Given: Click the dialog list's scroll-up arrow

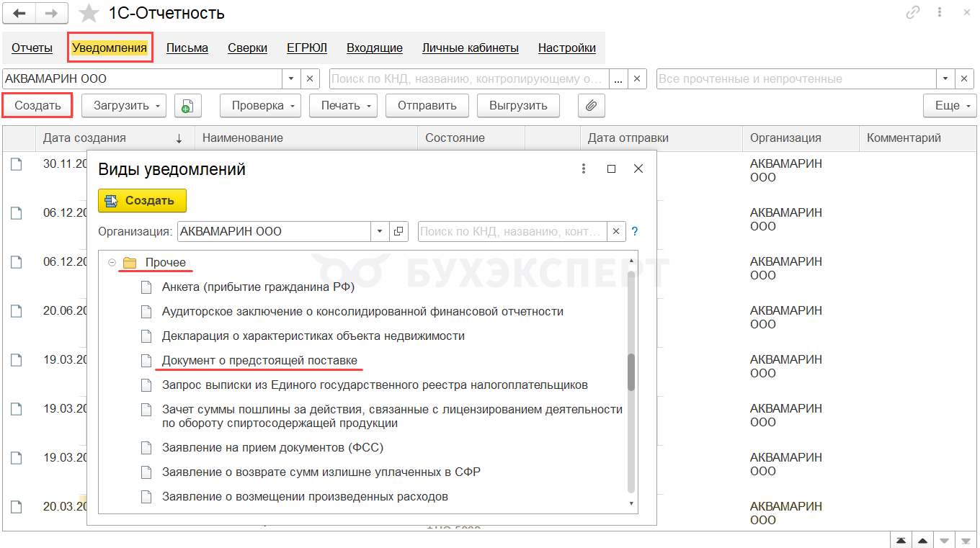Looking at the screenshot, I should [x=631, y=260].
